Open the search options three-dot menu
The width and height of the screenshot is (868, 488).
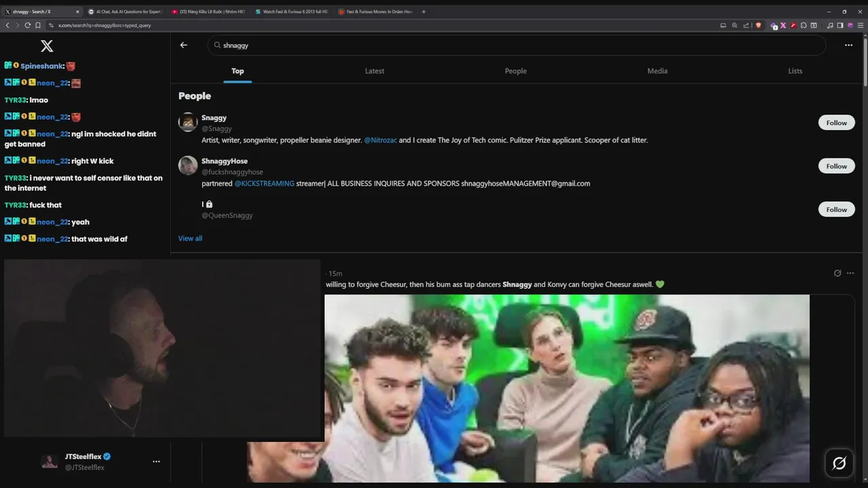click(x=848, y=45)
